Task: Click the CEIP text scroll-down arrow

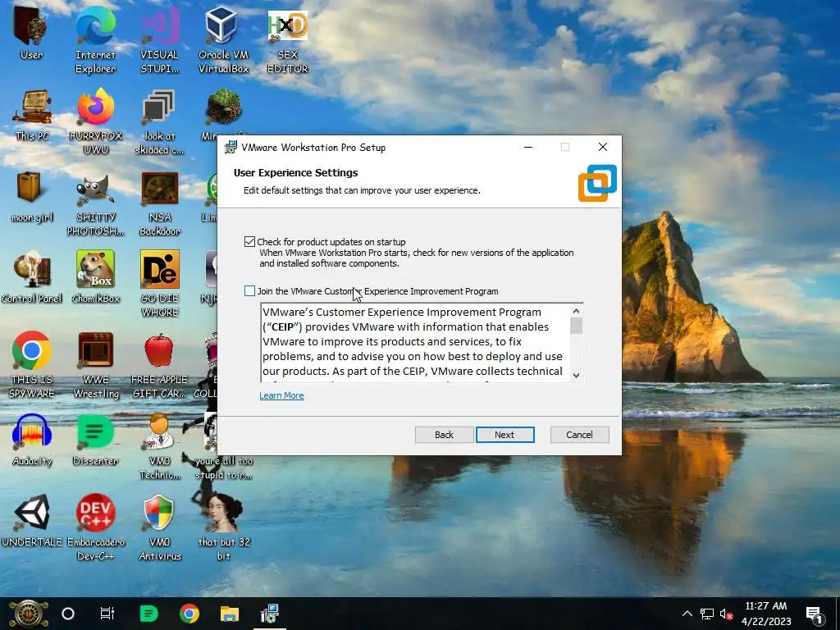Action: tap(577, 375)
